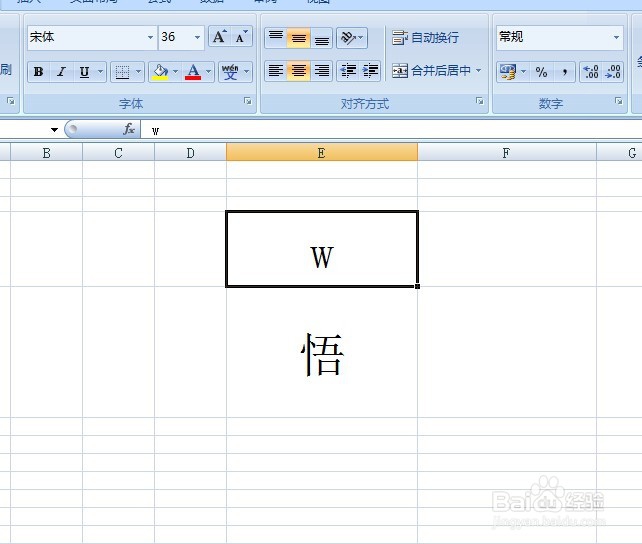Open fill color dropdown arrow
642x544 pixels.
[175, 72]
